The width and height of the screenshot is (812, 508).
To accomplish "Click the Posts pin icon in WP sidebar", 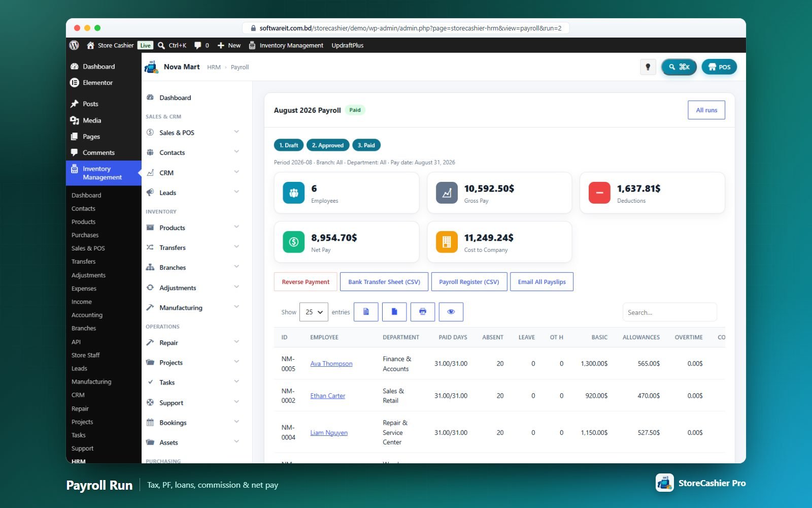I will 75,104.
